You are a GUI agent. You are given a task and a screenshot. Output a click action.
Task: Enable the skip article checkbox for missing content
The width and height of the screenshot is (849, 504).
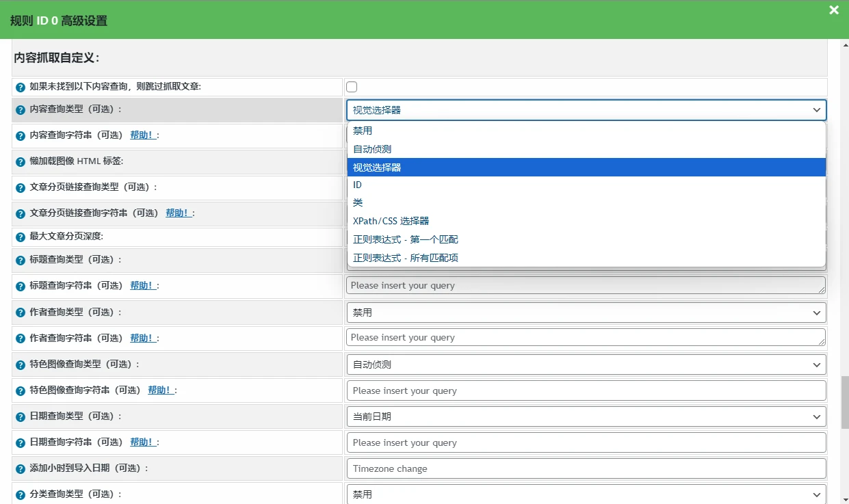click(x=352, y=86)
